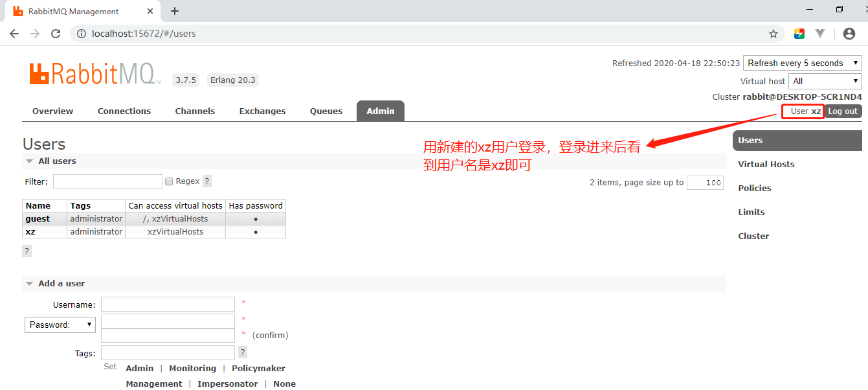868x390 pixels.
Task: Click the Erlang 20.3 badge
Action: pyautogui.click(x=233, y=80)
